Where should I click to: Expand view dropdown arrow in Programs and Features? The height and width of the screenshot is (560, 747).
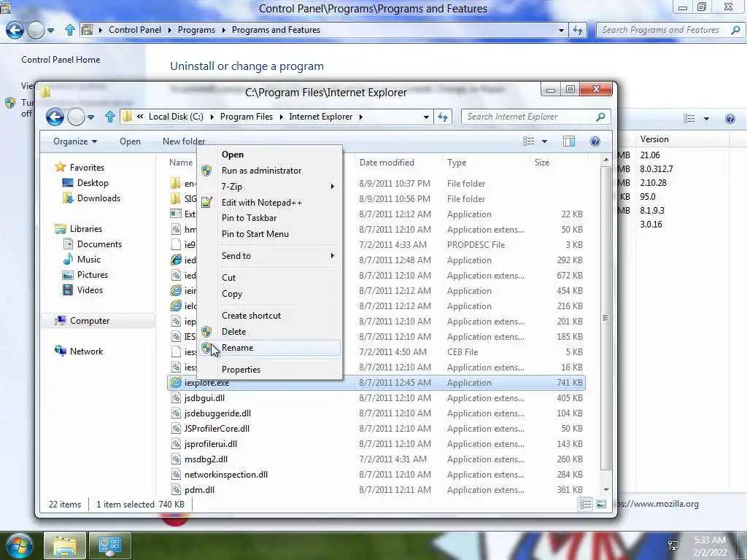point(706,119)
